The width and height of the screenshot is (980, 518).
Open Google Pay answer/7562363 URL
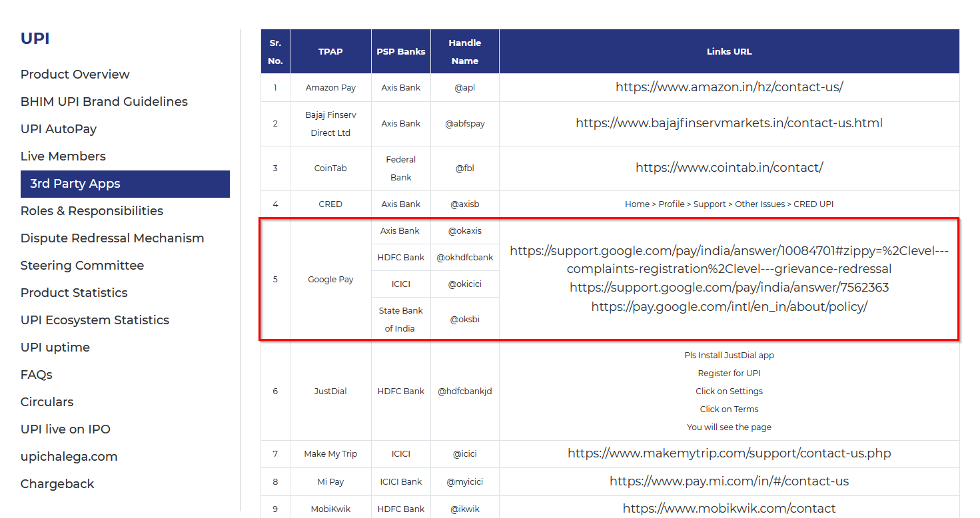pyautogui.click(x=730, y=288)
